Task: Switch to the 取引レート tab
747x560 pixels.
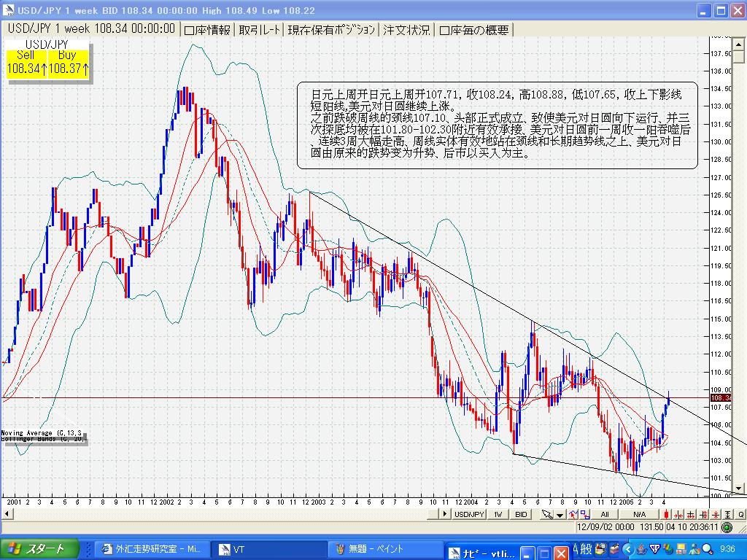Action: (x=259, y=30)
